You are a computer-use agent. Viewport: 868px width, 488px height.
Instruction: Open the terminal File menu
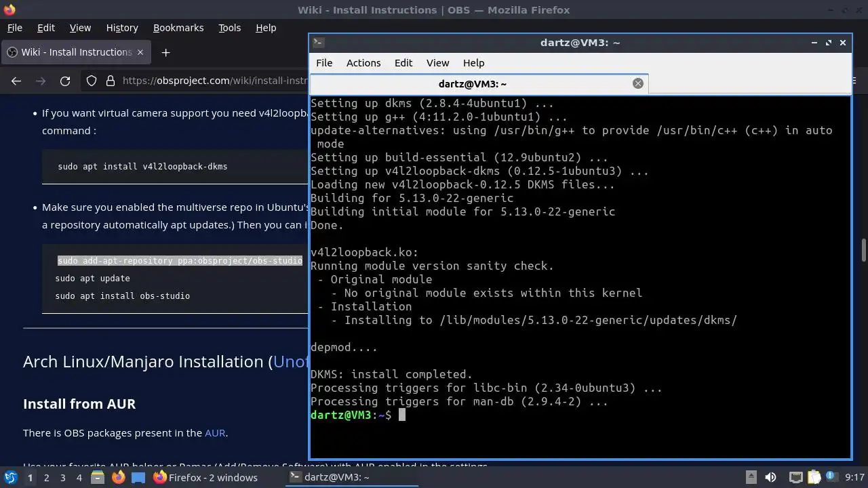pos(324,62)
